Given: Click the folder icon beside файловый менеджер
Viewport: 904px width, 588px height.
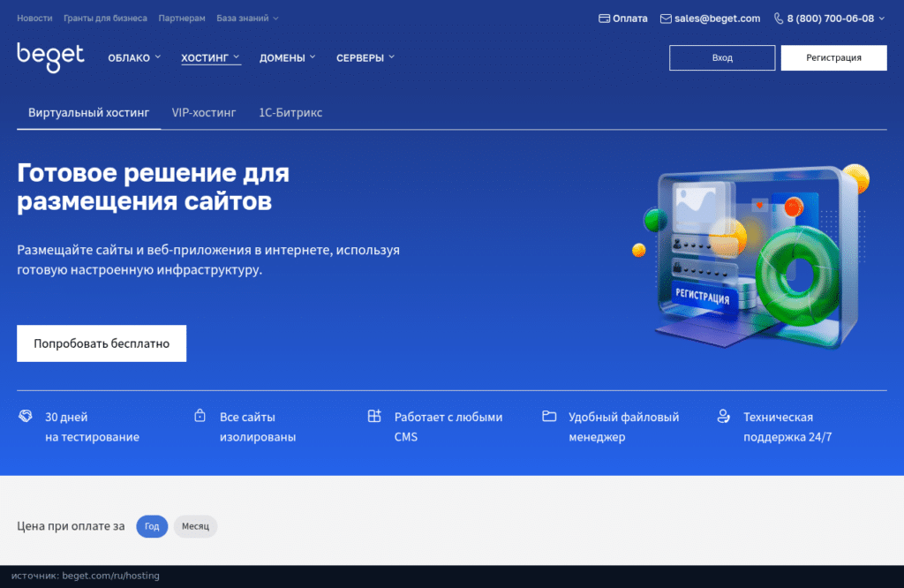Looking at the screenshot, I should click(549, 416).
